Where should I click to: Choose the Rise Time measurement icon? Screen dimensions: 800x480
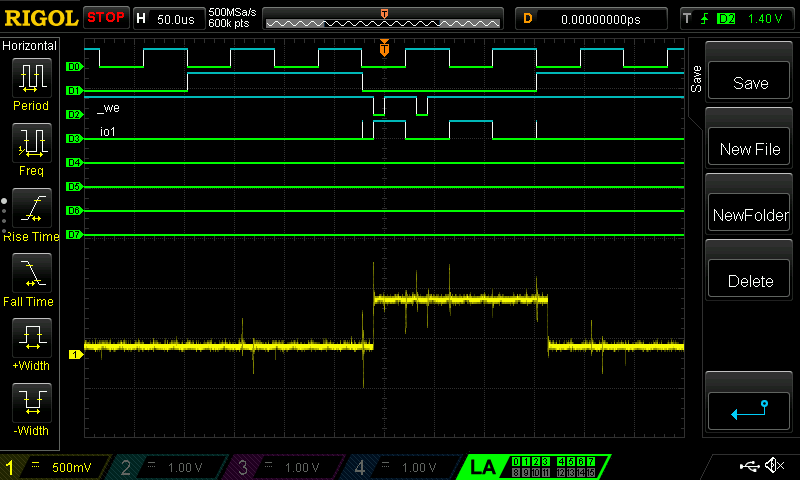coord(31,208)
